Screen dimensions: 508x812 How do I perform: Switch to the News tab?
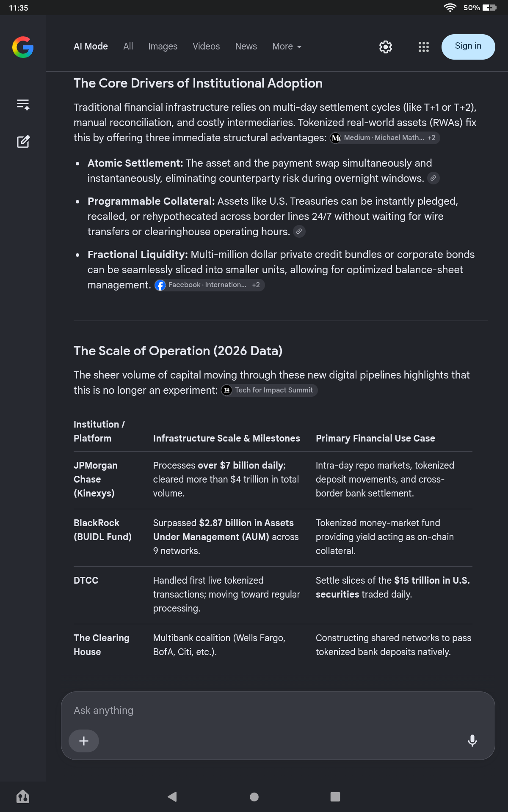pos(246,47)
